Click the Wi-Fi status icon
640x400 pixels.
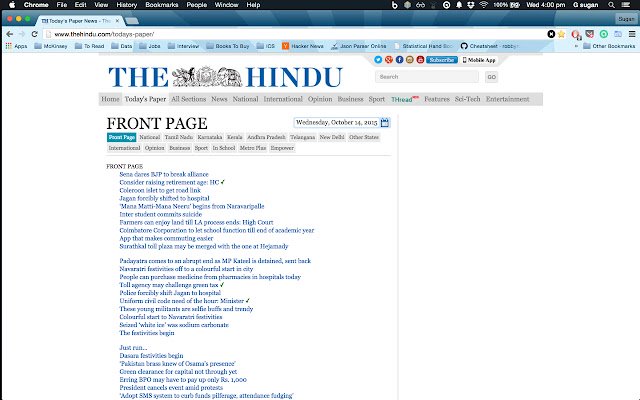tap(484, 5)
